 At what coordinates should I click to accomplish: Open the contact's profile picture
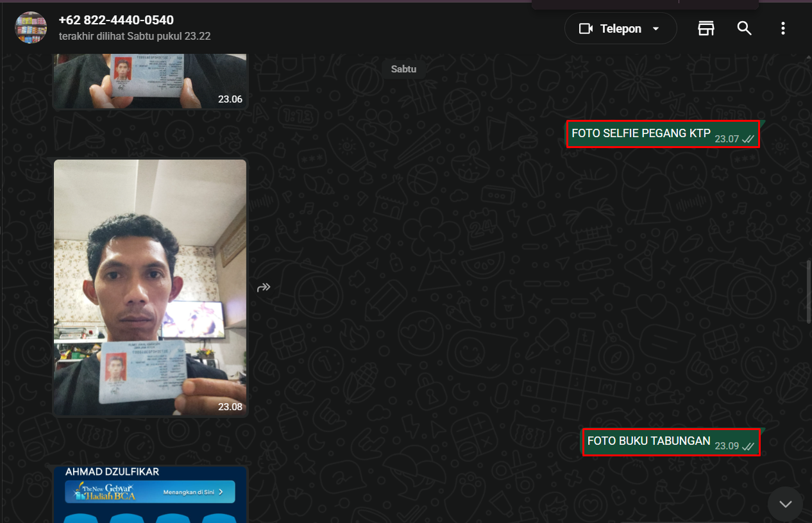[31, 28]
